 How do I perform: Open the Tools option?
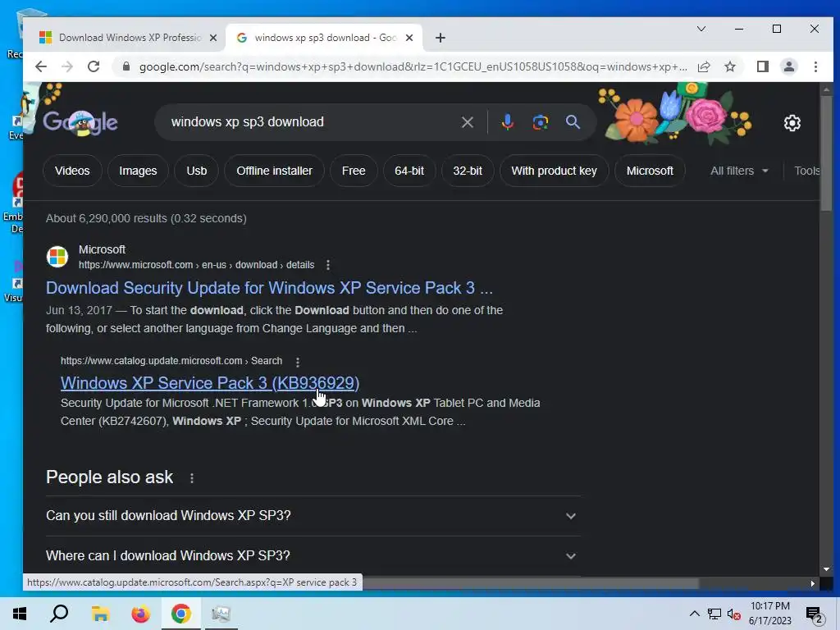click(807, 171)
